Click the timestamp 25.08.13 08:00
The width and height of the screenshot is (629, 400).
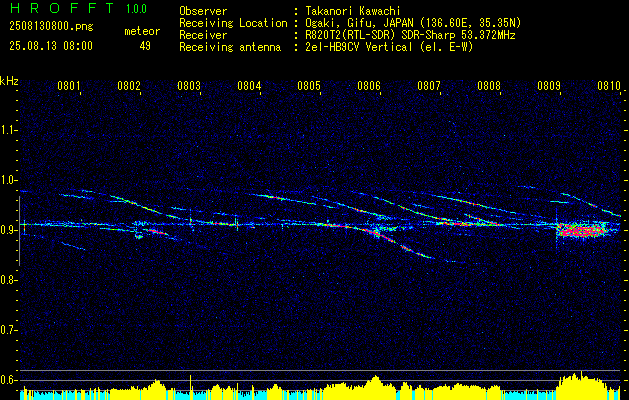(51, 46)
